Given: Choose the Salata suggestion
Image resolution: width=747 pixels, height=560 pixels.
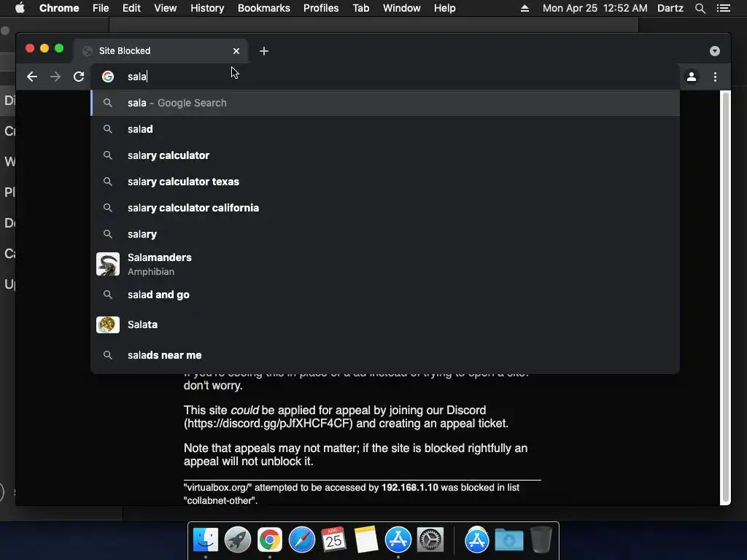Looking at the screenshot, I should tap(385, 324).
